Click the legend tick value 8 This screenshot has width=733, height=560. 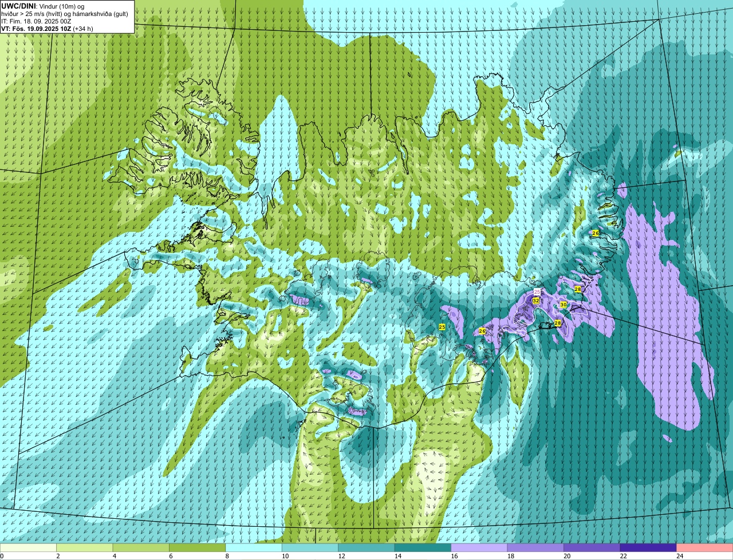pyautogui.click(x=226, y=556)
